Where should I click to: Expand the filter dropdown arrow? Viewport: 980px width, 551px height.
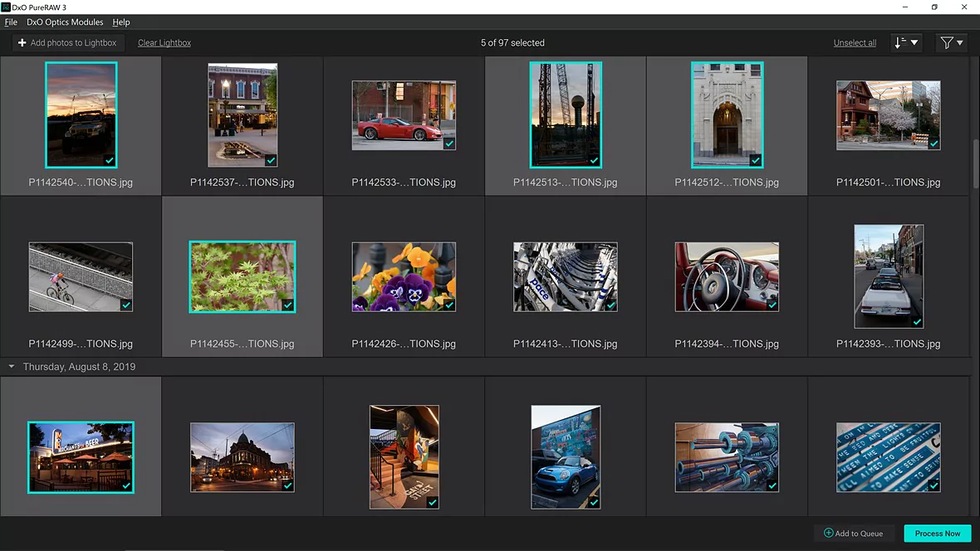tap(960, 43)
